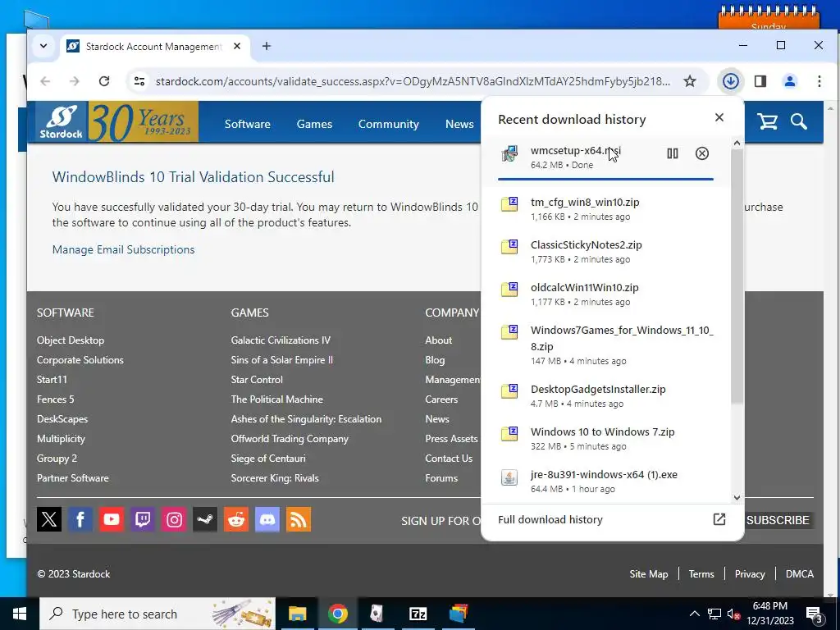The image size is (840, 630).
Task: Open Stardock YouTube icon
Action: click(112, 519)
